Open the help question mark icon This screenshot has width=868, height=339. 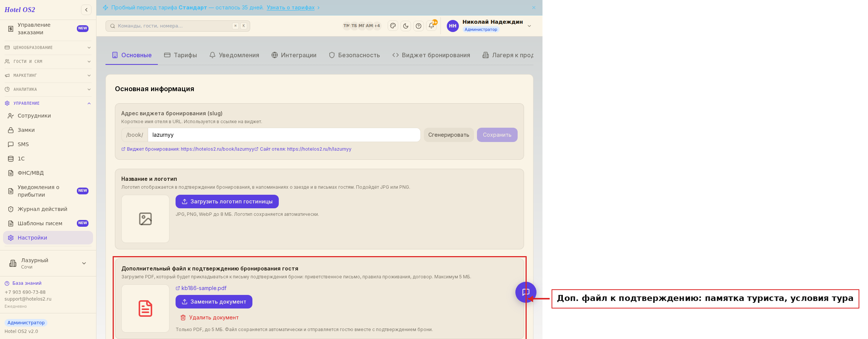pos(419,26)
